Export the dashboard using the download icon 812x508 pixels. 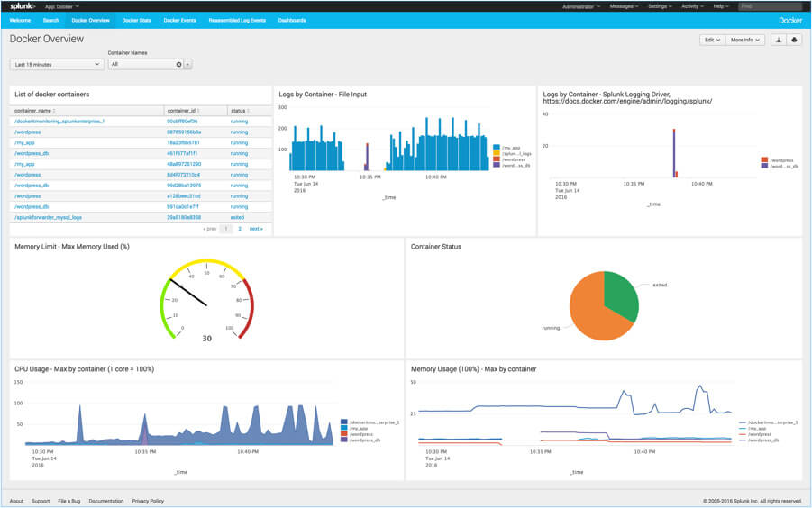(779, 40)
